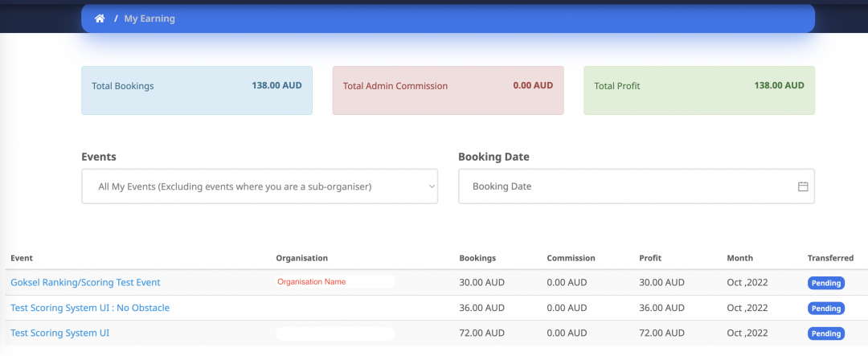868x356 pixels.
Task: Click the Event column header
Action: [22, 258]
